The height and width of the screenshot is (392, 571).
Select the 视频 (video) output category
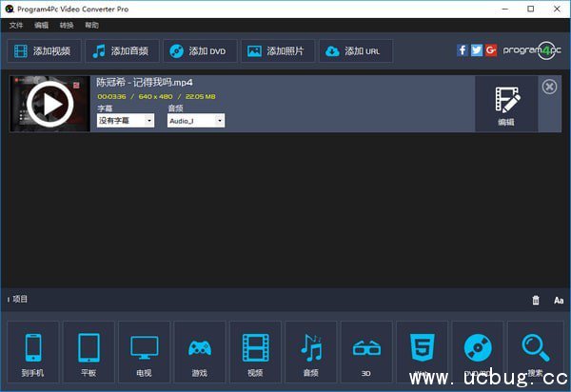click(255, 352)
